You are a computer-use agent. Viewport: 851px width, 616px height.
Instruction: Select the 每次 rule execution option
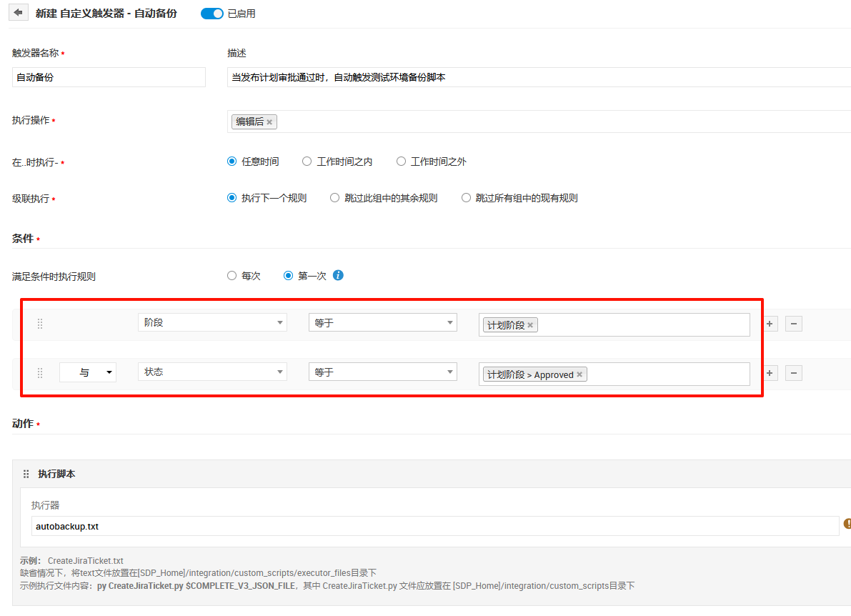coord(232,275)
